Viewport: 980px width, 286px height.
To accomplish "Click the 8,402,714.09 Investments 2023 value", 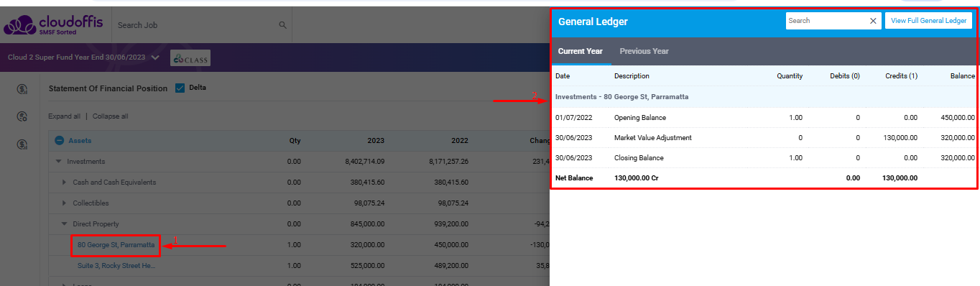I will pos(364,162).
